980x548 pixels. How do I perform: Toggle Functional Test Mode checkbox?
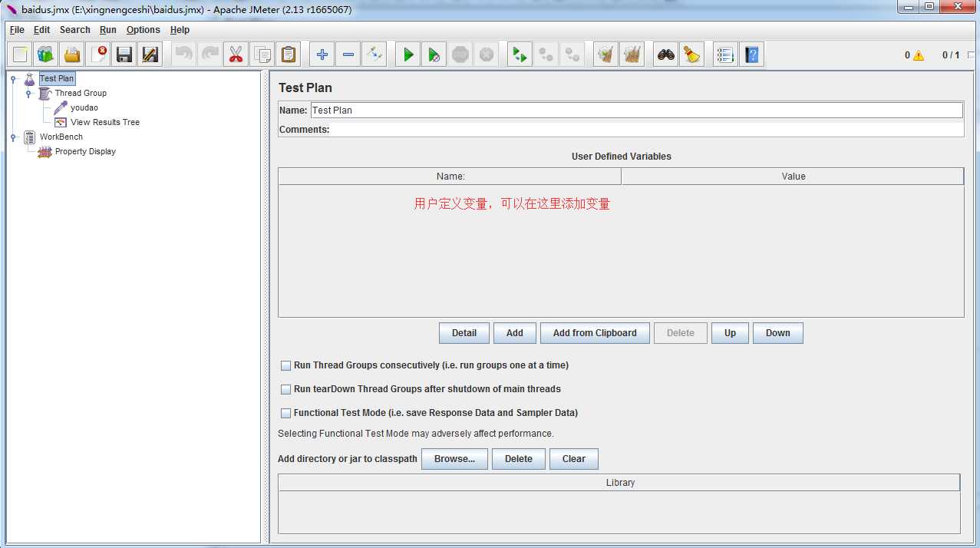(286, 414)
